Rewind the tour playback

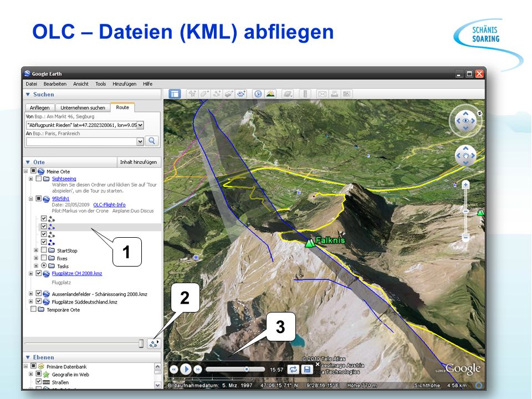coord(173,370)
